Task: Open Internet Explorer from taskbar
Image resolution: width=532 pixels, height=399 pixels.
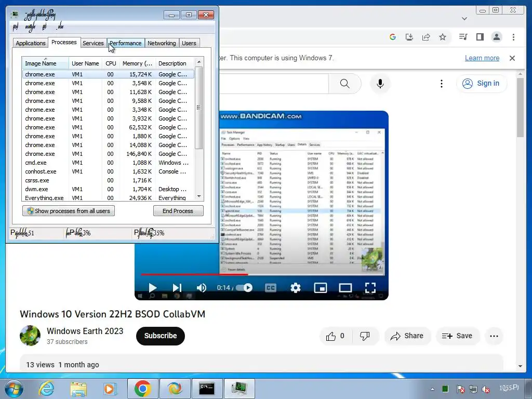Action: coord(46,389)
